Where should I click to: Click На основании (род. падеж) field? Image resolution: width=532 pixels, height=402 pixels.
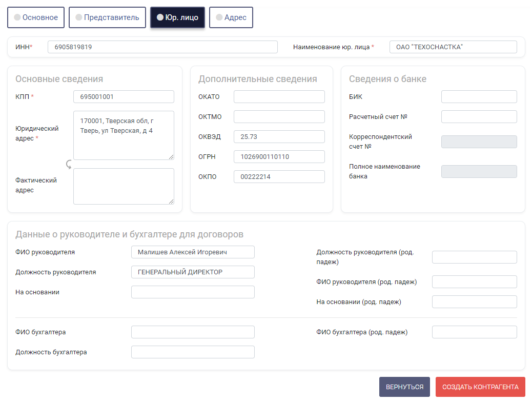(474, 302)
